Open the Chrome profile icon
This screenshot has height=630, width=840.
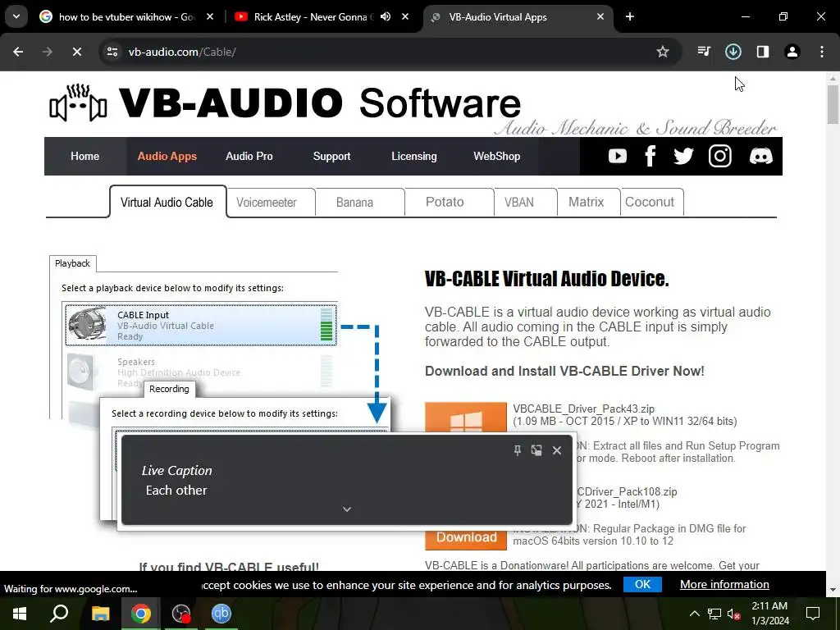coord(792,52)
